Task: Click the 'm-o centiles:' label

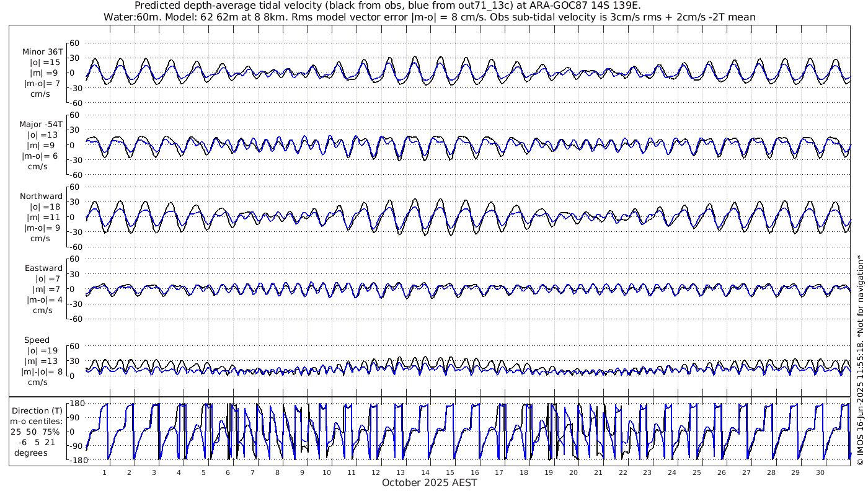Action: (37, 421)
